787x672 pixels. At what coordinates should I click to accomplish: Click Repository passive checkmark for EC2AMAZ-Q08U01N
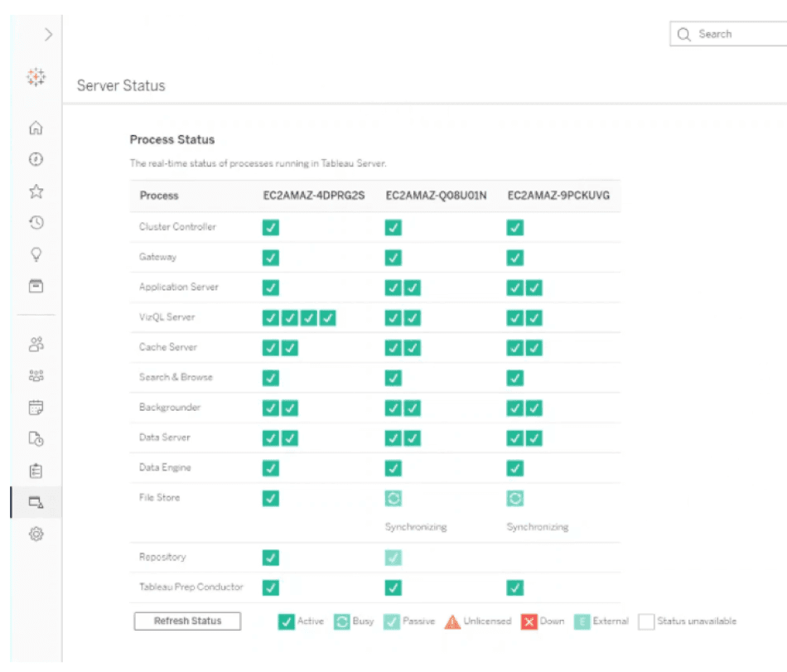[393, 558]
